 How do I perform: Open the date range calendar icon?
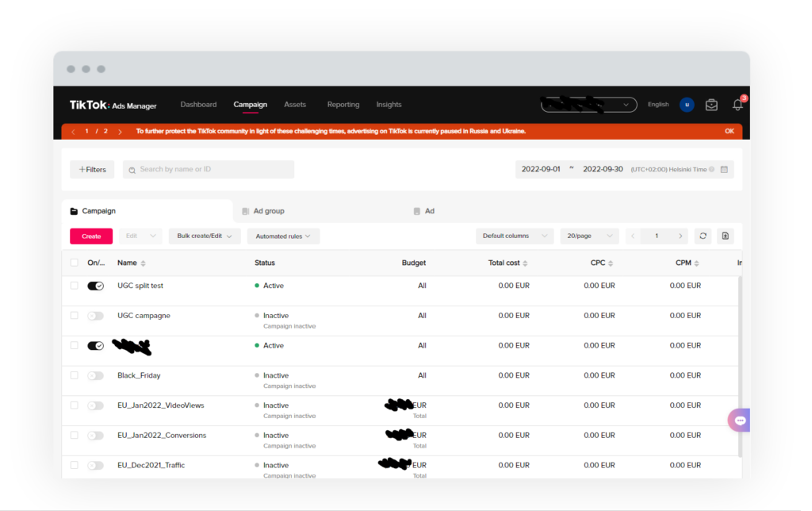(x=724, y=170)
